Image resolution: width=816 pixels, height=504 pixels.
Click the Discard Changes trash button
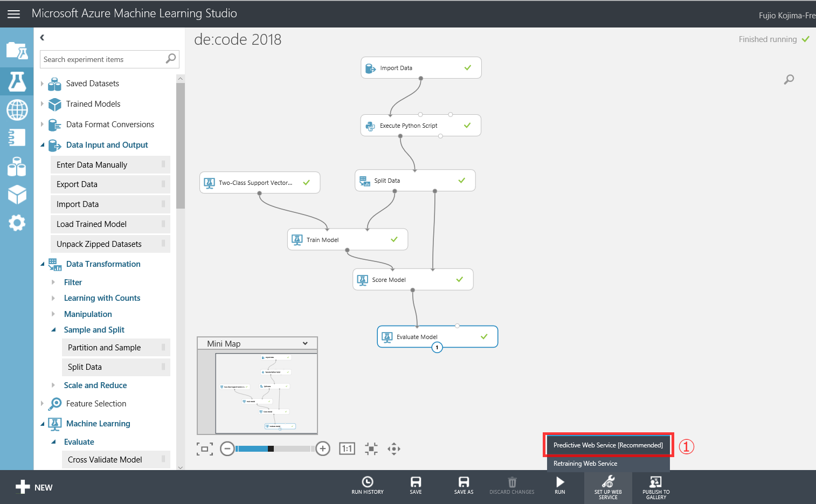click(512, 485)
